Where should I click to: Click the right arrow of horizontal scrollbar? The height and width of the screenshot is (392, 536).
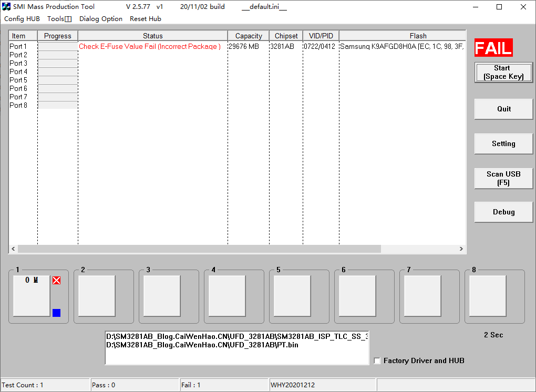461,249
